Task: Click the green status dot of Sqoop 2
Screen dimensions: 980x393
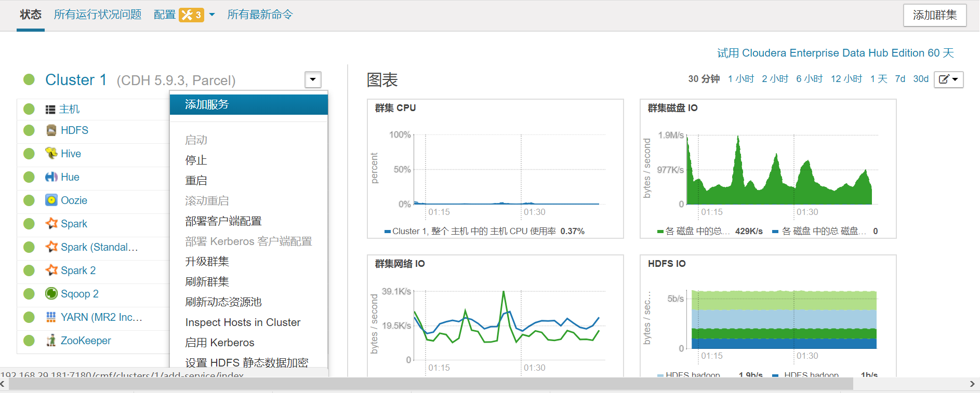Action: 29,294
